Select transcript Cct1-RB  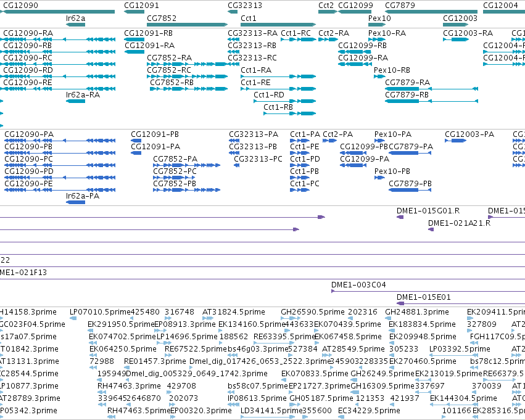tap(278, 107)
